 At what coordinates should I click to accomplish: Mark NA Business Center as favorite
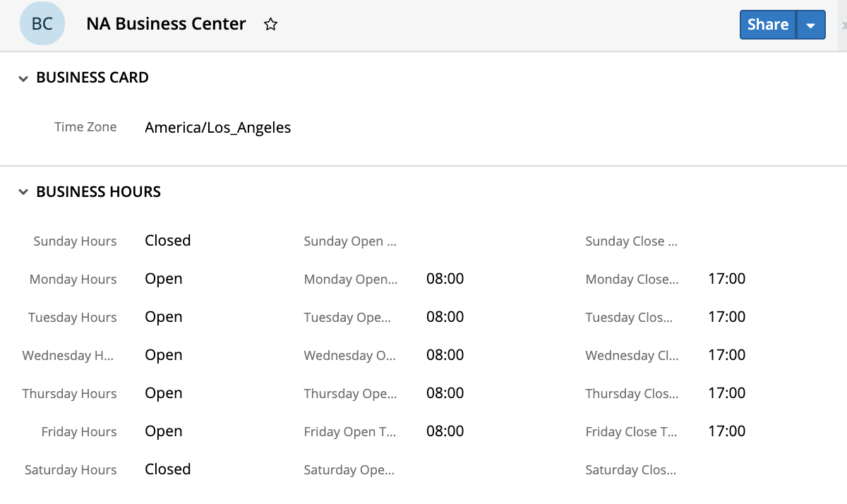tap(270, 25)
